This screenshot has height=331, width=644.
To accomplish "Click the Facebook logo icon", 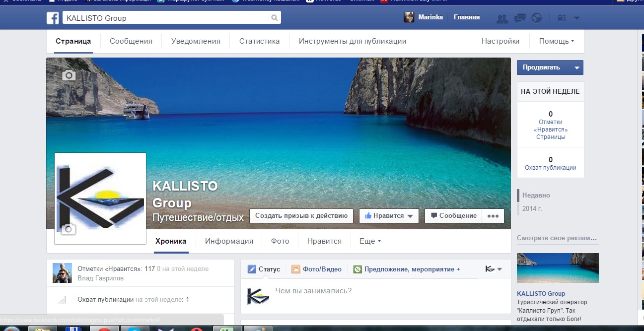I will [53, 18].
